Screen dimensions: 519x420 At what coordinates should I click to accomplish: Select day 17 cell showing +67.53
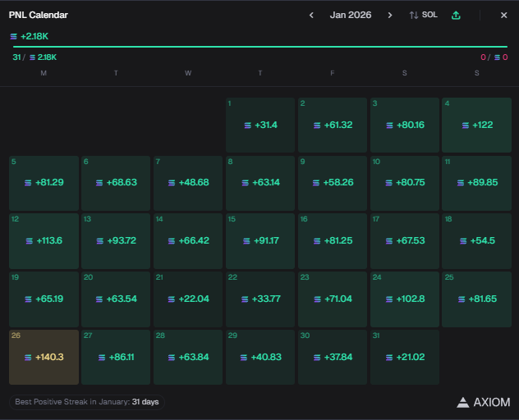tap(405, 241)
